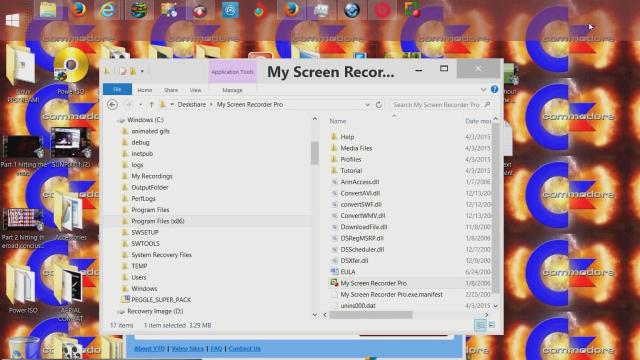Launch Internet Explorer from the taskbar

click(x=107, y=9)
